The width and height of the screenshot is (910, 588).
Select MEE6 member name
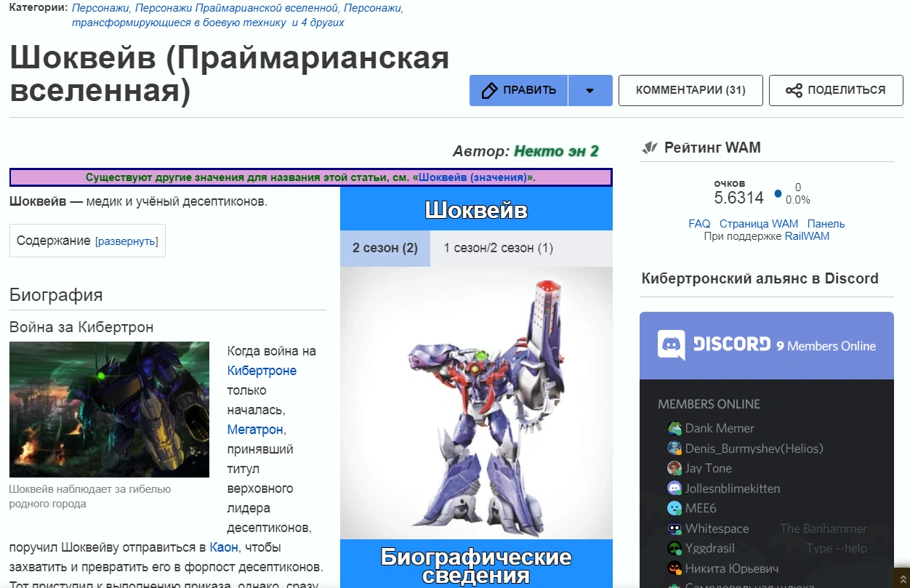coord(701,508)
